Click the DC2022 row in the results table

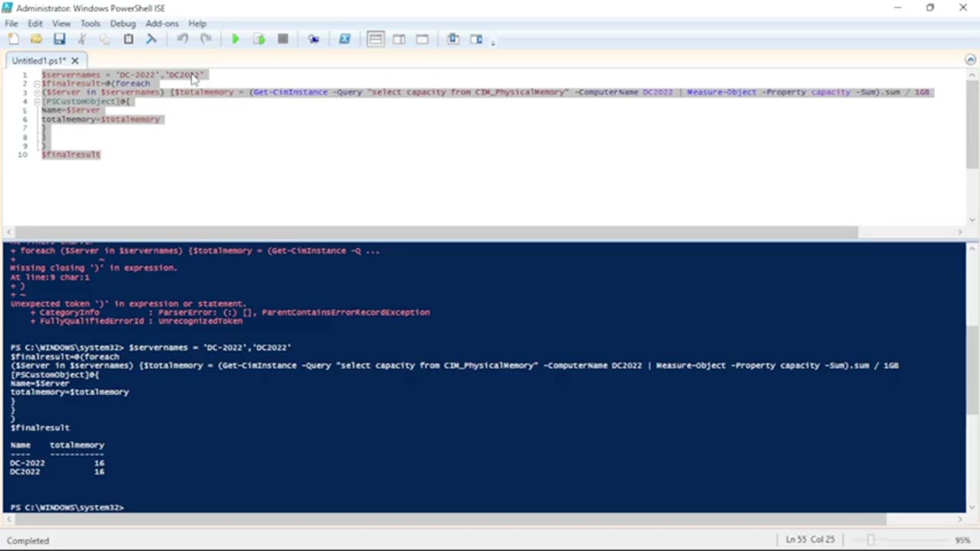57,472
